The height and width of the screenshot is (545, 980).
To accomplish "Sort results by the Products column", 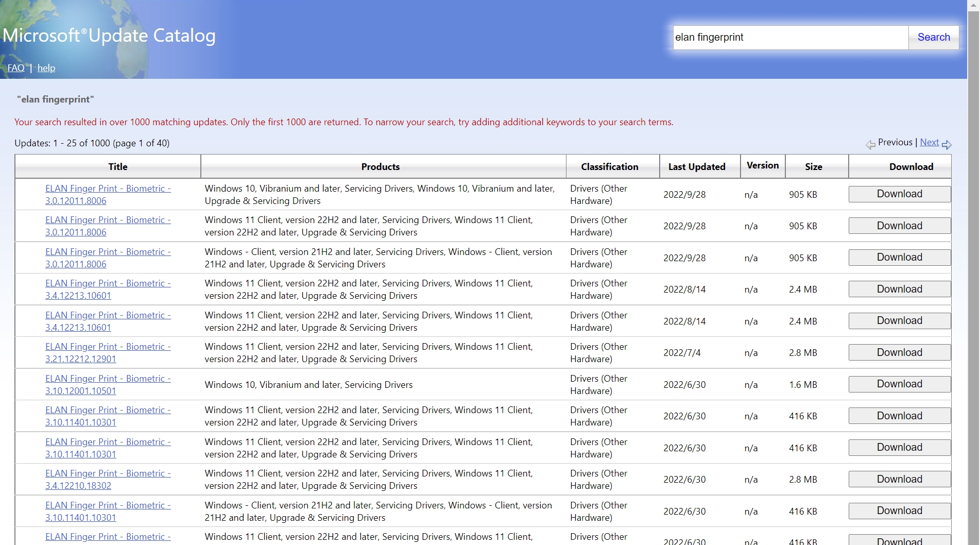I will pos(380,166).
